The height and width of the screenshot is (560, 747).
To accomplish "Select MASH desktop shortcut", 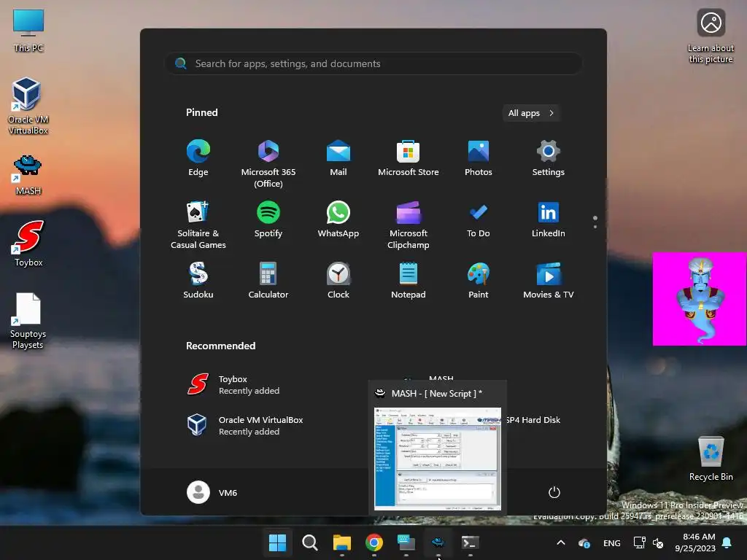I will [28, 175].
